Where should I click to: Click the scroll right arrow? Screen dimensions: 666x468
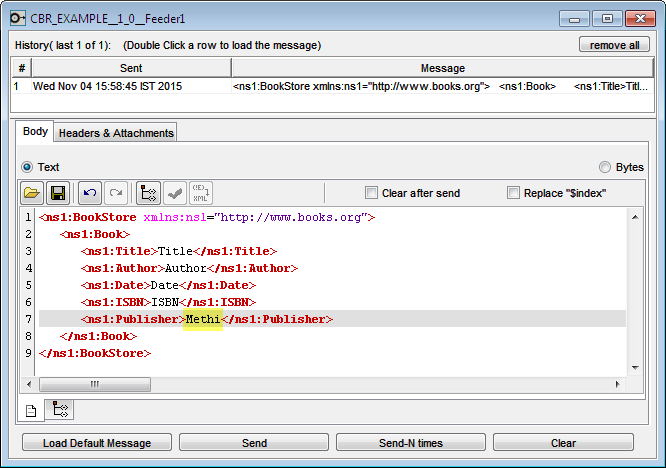pyautogui.click(x=618, y=384)
